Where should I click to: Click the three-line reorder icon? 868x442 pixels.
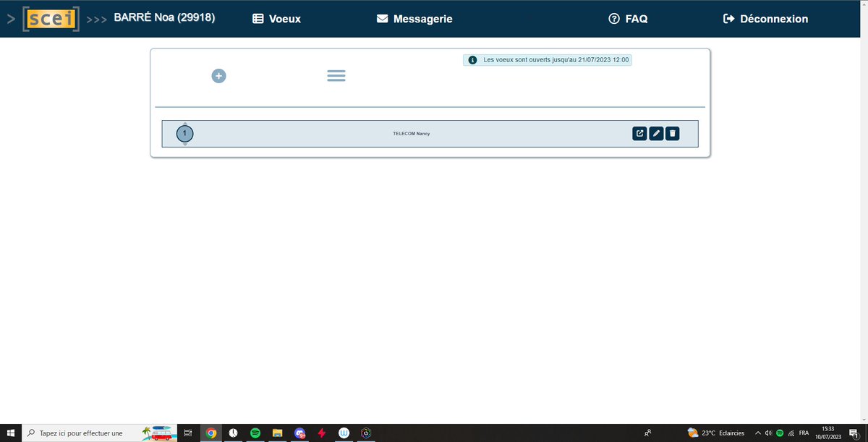click(336, 75)
